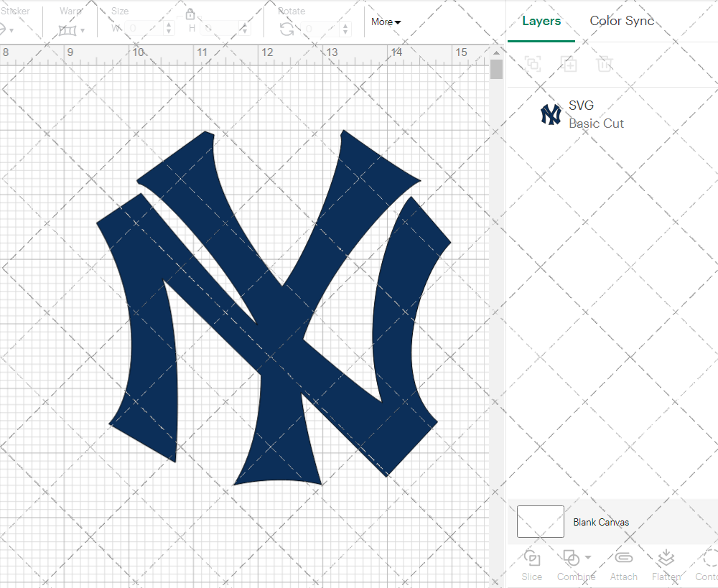
Task: Increase rotate value with stepper arrow
Action: (x=345, y=25)
